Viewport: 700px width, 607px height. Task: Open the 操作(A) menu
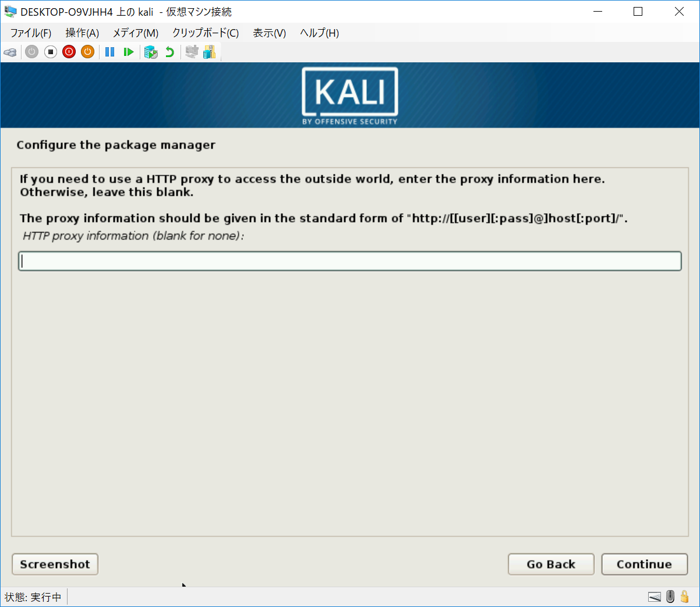click(x=82, y=33)
